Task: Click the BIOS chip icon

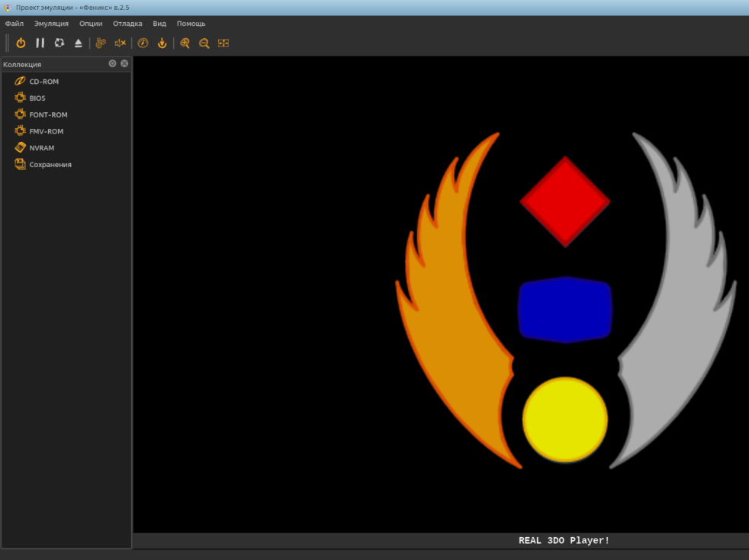Action: pyautogui.click(x=20, y=98)
